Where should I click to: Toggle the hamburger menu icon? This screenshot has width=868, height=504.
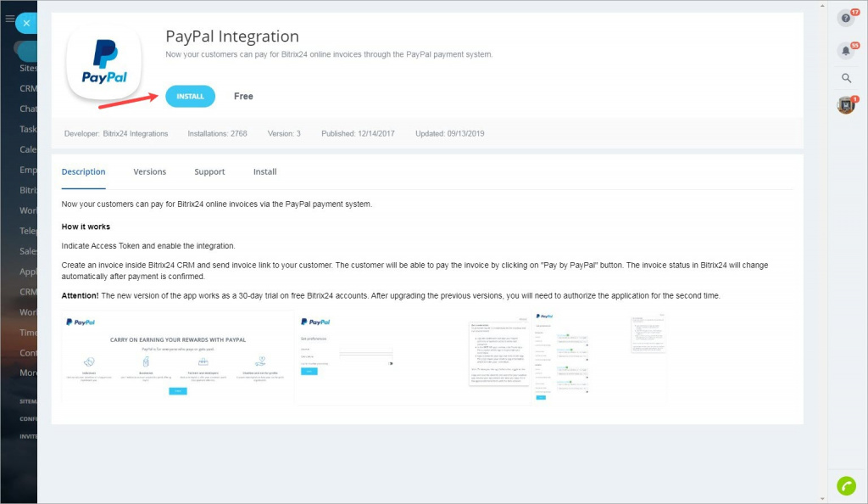[9, 19]
